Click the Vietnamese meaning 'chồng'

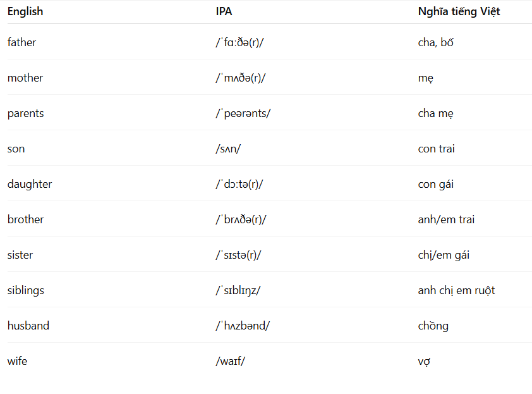(x=433, y=326)
